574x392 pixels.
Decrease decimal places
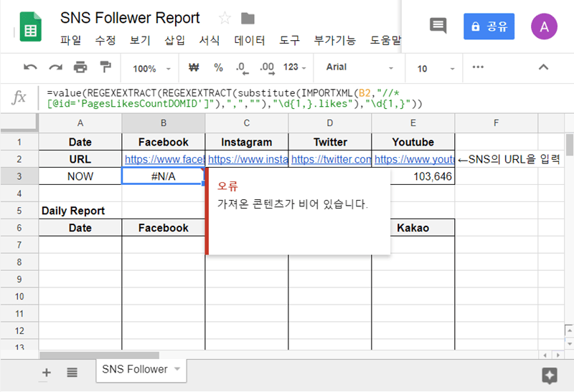pos(242,68)
